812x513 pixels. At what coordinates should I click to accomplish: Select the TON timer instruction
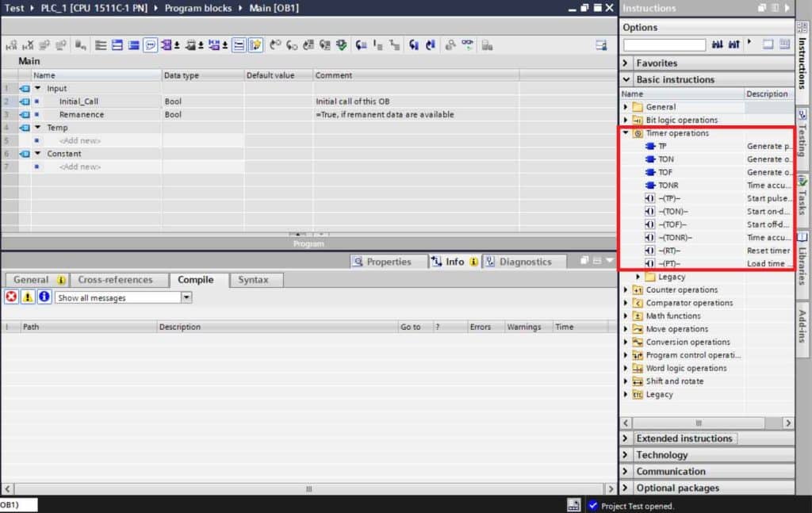click(x=666, y=159)
